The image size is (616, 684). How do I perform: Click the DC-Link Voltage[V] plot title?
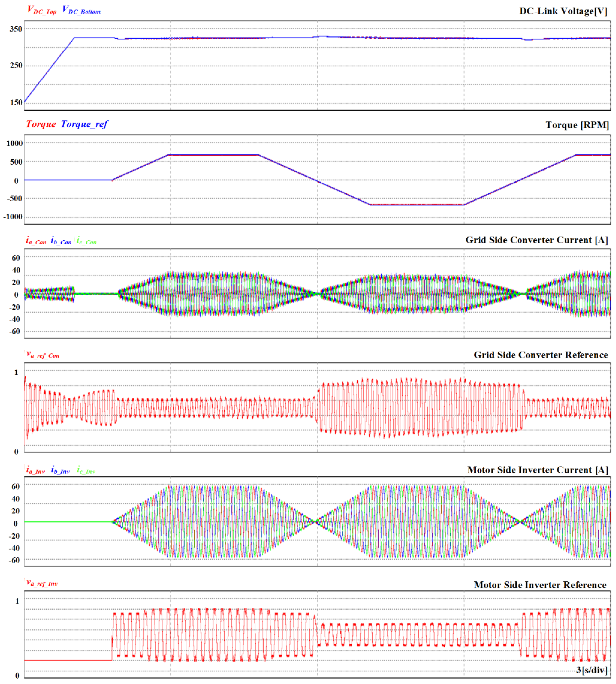tap(563, 11)
